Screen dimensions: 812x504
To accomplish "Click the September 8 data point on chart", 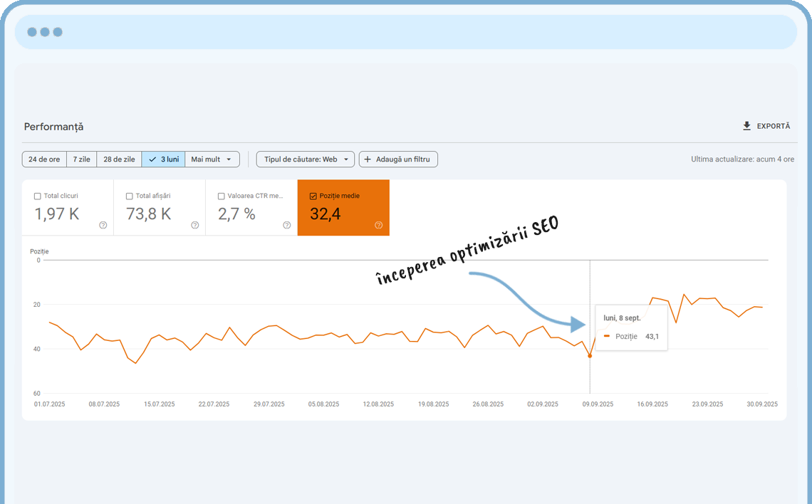I will [x=590, y=356].
